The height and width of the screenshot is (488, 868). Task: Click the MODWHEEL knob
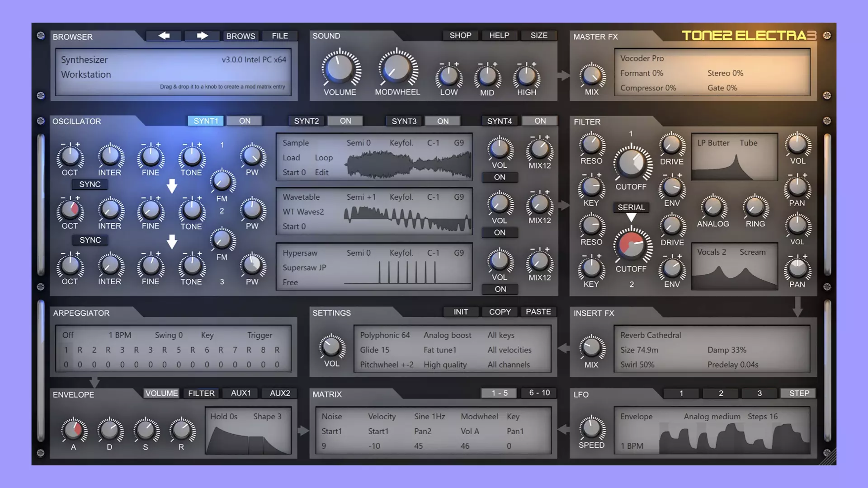397,68
